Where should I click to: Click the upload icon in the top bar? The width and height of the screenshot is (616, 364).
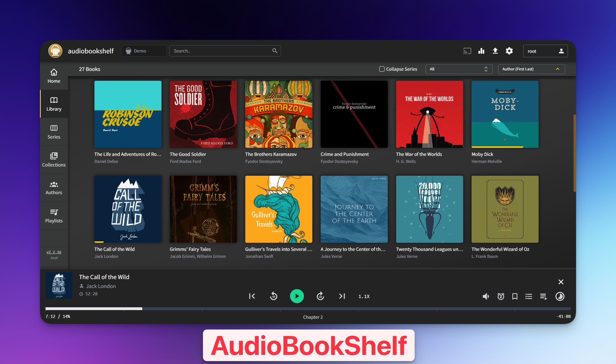click(x=495, y=51)
